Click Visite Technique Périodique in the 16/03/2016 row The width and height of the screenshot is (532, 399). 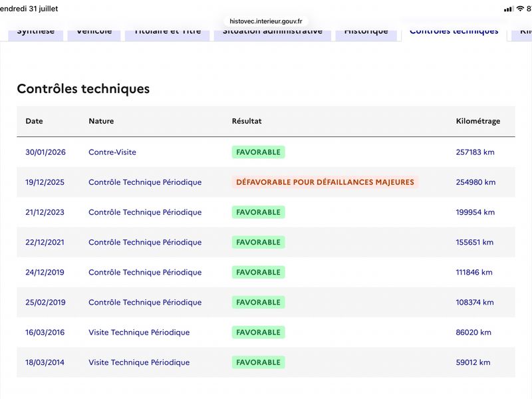click(x=139, y=332)
